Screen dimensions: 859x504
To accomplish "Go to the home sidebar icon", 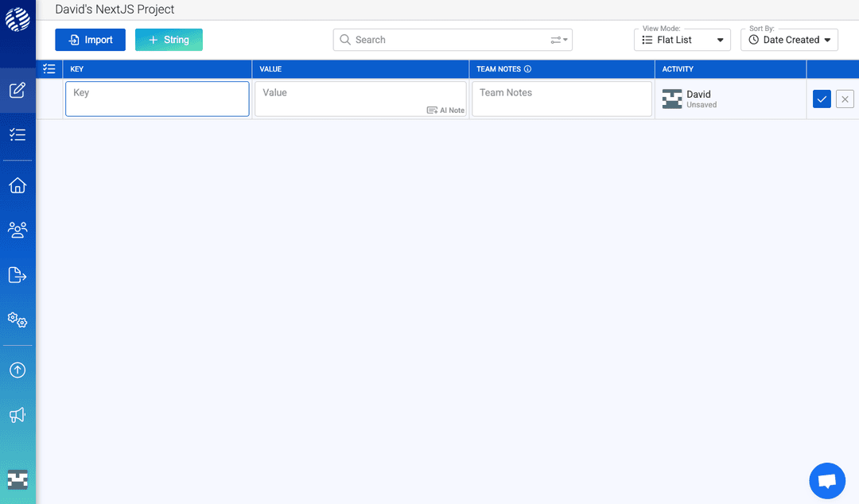I will tap(17, 185).
